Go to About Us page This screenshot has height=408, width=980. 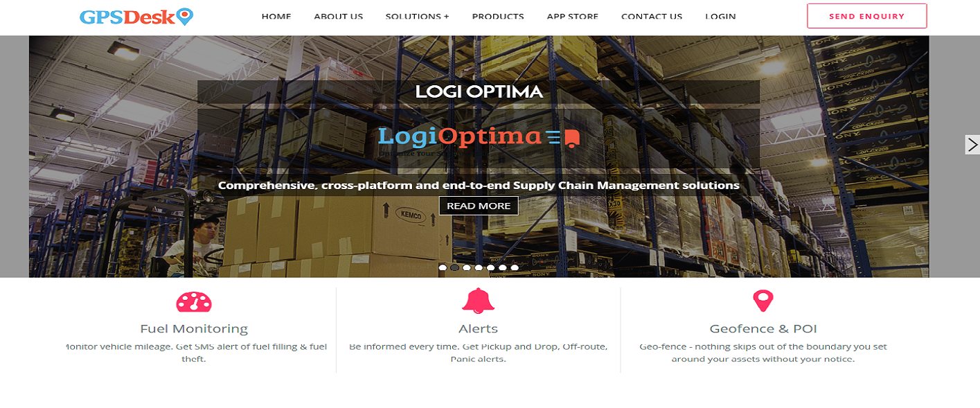[338, 17]
